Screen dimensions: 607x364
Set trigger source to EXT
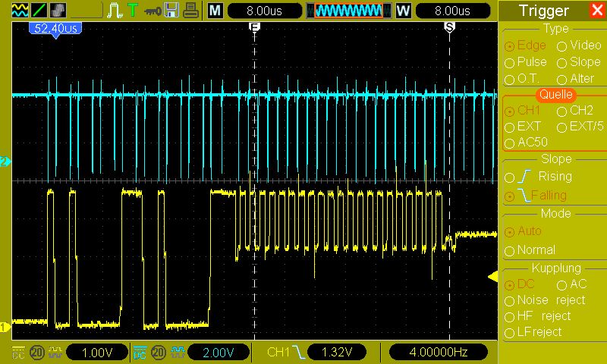click(523, 127)
